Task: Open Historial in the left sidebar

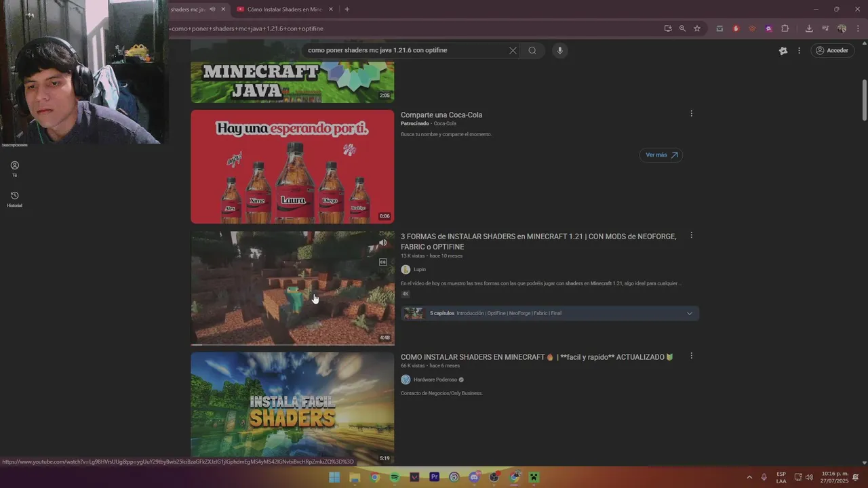Action: [14, 199]
